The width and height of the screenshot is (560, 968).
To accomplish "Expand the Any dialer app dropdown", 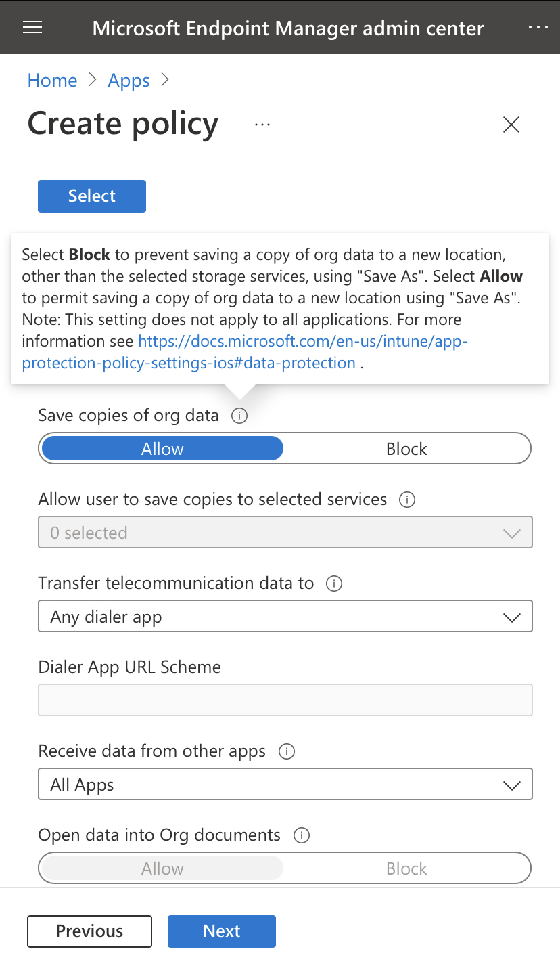I will click(285, 616).
